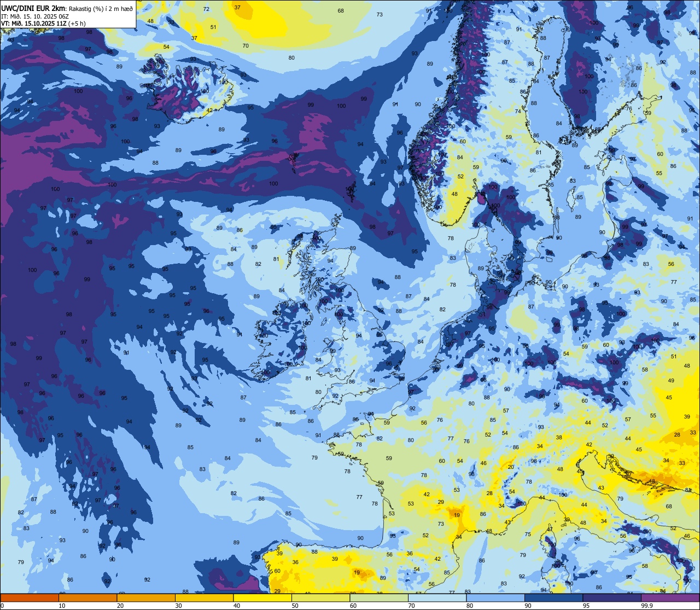The image size is (700, 610).
Task: Click the legend scale label '30'
Action: point(178,606)
